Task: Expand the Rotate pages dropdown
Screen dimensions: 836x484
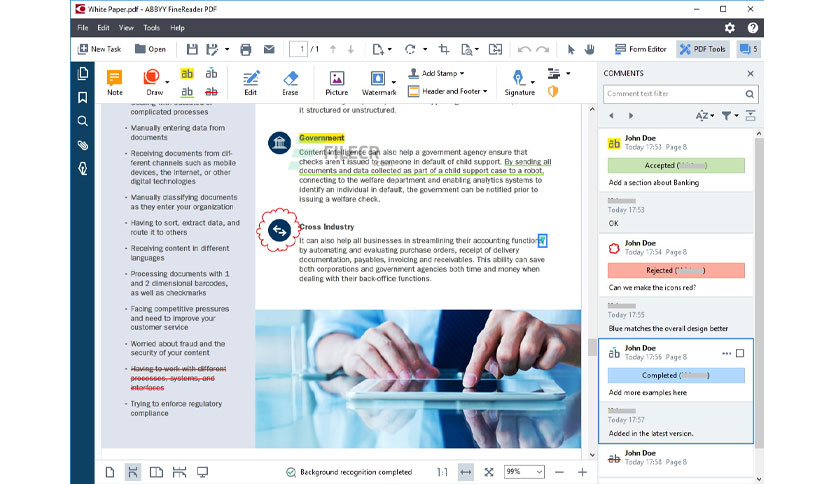Action: [x=425, y=49]
